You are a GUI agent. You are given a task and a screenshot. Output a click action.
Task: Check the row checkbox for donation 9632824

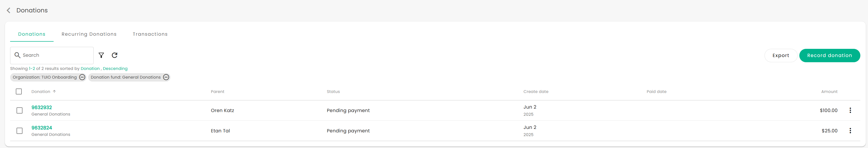[x=19, y=130]
